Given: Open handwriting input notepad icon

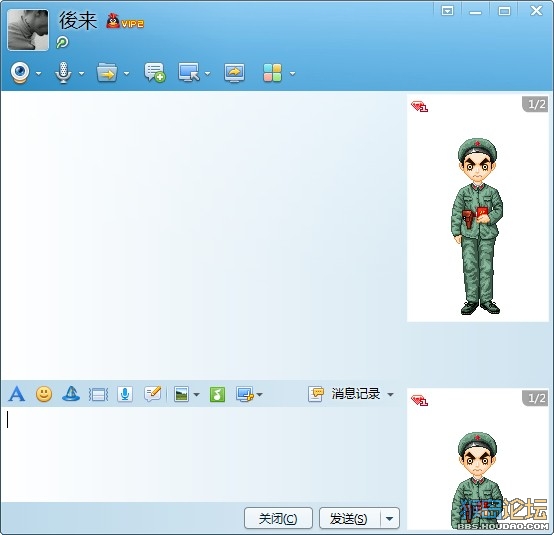Looking at the screenshot, I should 153,394.
